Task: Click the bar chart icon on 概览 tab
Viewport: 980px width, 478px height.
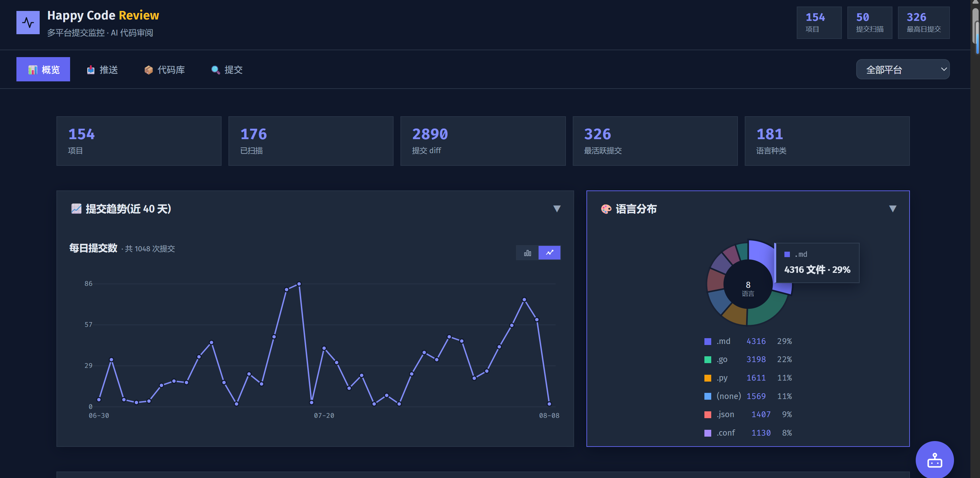Action: (33, 70)
